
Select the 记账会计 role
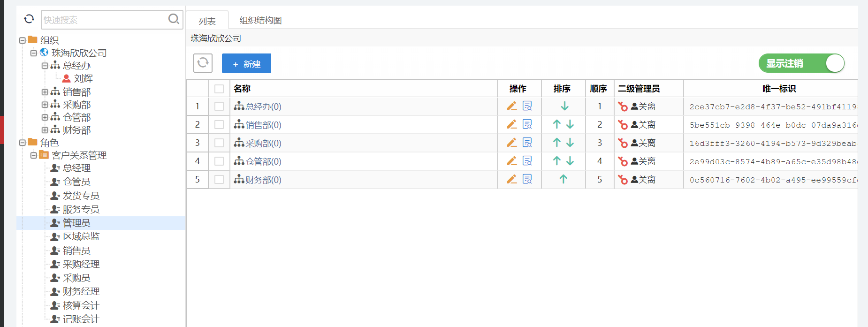click(81, 319)
